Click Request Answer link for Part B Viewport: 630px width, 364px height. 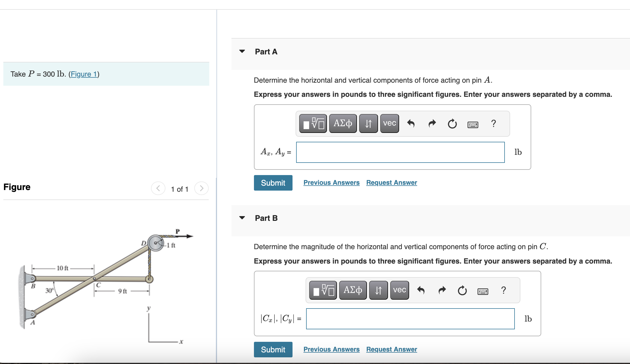(392, 349)
